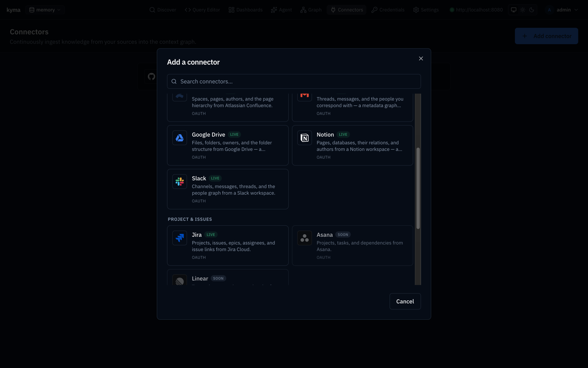Click the LIVE badge beside Notion
The image size is (588, 368).
coord(343,135)
